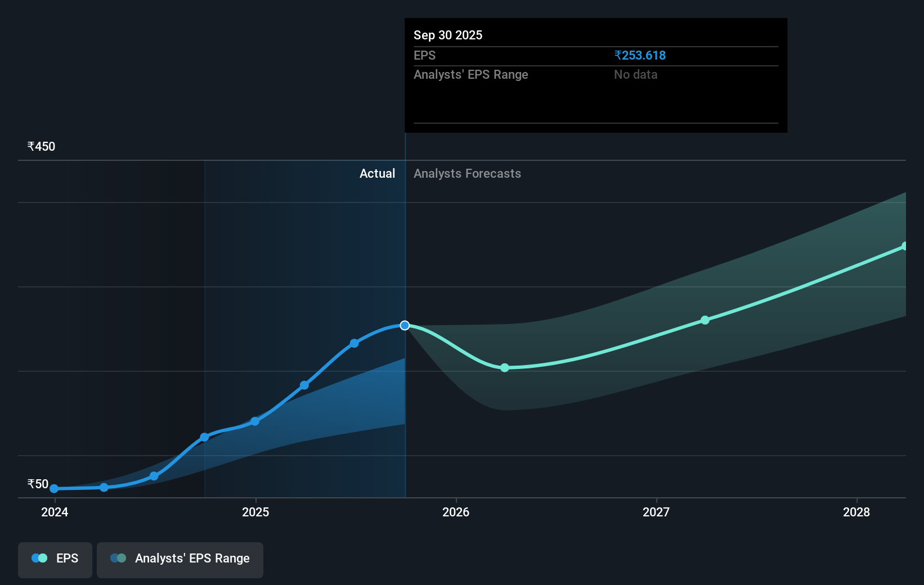Click the Analysts' EPS Range legend color dots

(x=118, y=558)
